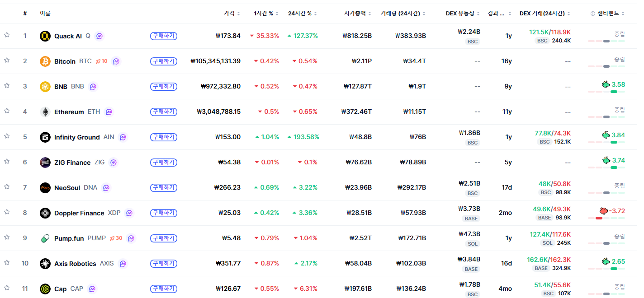The image size is (644, 298).
Task: Click the Pump.fun rocket boost 30 badge
Action: 116,238
